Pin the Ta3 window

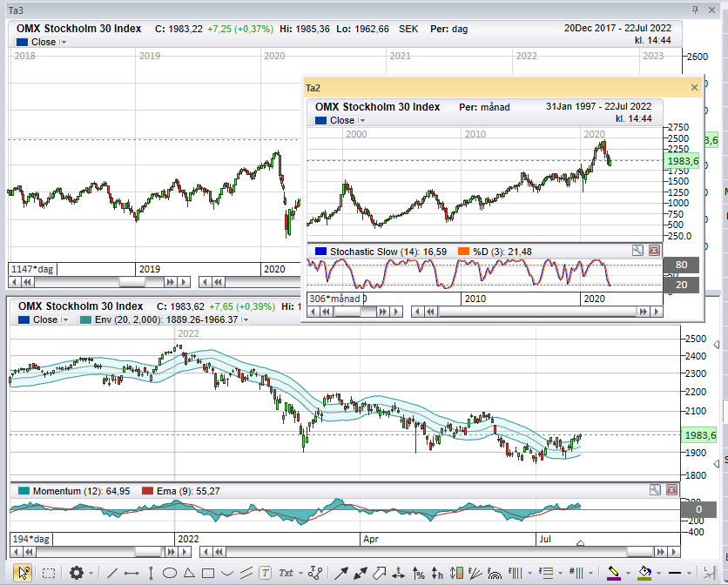point(695,10)
